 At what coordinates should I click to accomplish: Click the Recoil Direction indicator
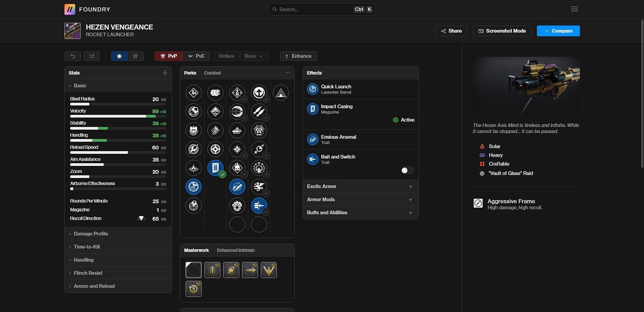coord(141,219)
